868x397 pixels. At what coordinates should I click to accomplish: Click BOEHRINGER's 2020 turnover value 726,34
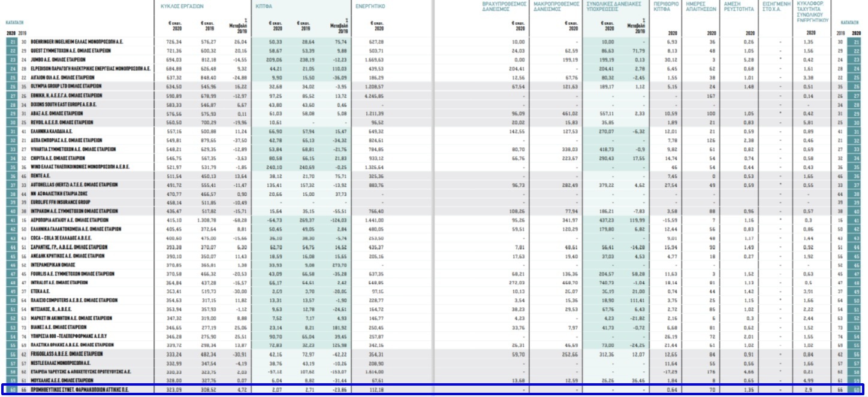click(174, 42)
